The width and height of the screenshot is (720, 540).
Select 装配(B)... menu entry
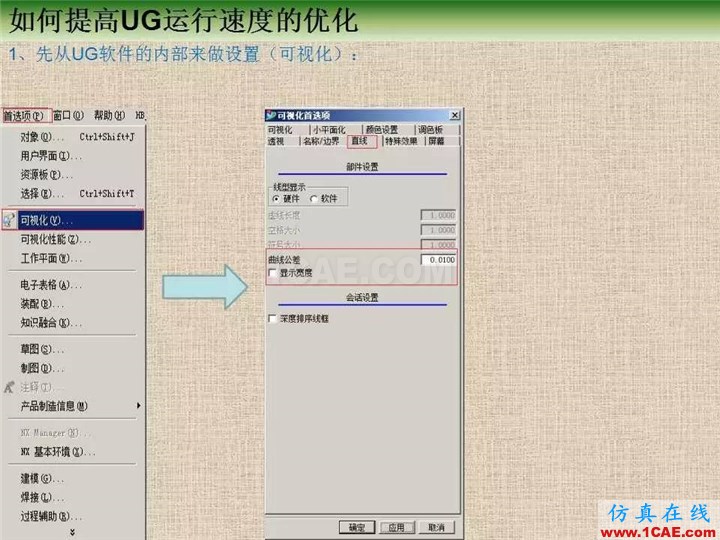pos(42,304)
